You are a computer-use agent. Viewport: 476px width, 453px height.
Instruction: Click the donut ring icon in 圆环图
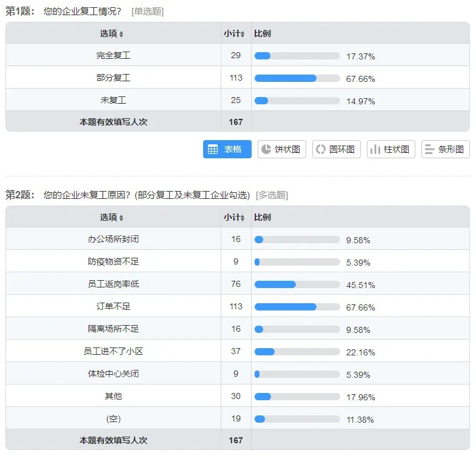pos(321,149)
